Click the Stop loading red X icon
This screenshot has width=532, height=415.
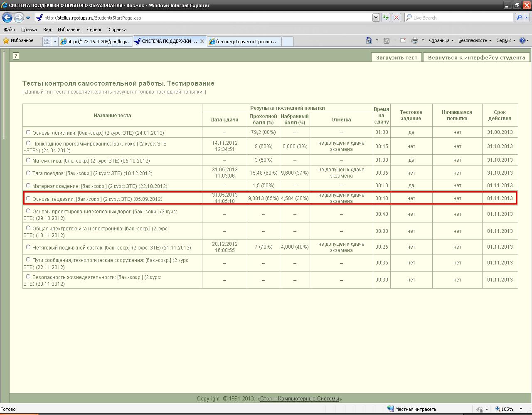click(x=397, y=17)
